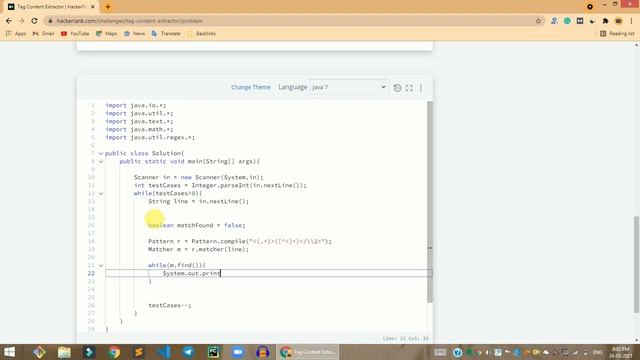Image resolution: width=640 pixels, height=360 pixels.
Task: Click the reset code history icon
Action: tap(397, 87)
